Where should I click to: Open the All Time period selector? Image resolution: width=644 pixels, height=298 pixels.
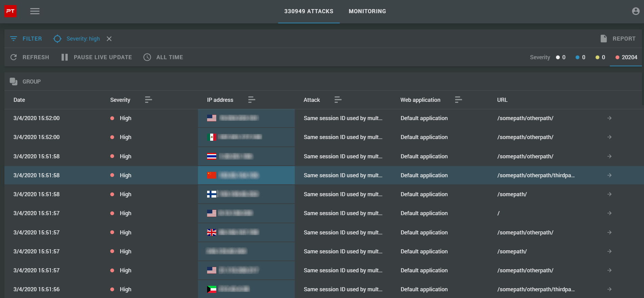coord(163,57)
